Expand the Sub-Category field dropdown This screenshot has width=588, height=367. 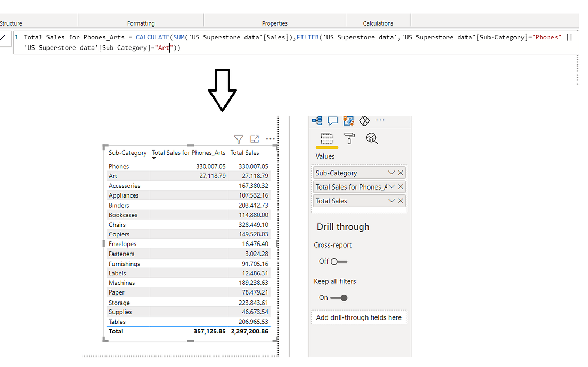[x=392, y=172]
